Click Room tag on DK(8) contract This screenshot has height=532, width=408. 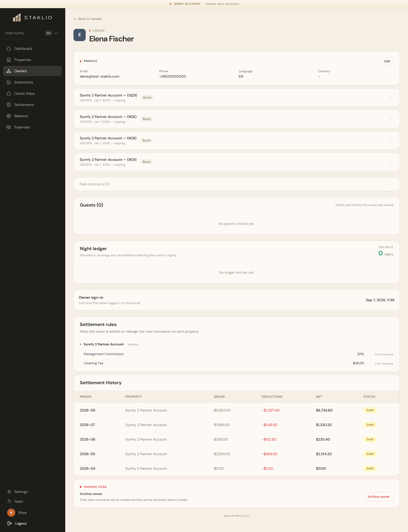click(x=147, y=140)
